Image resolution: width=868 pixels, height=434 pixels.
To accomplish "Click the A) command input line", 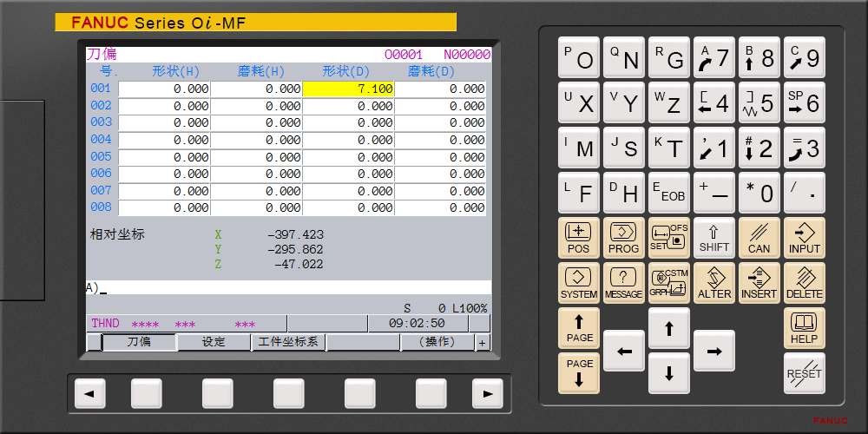I will [288, 287].
